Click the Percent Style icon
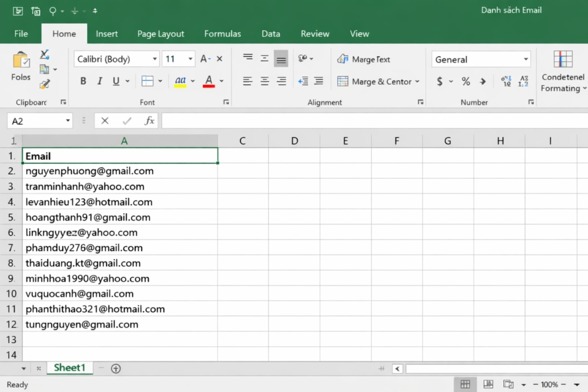The width and height of the screenshot is (588, 392). pyautogui.click(x=464, y=80)
